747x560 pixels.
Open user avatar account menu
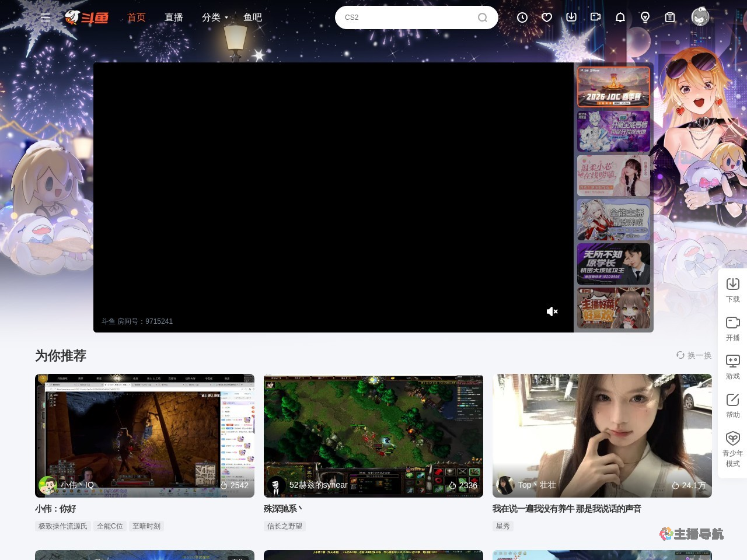pyautogui.click(x=700, y=17)
